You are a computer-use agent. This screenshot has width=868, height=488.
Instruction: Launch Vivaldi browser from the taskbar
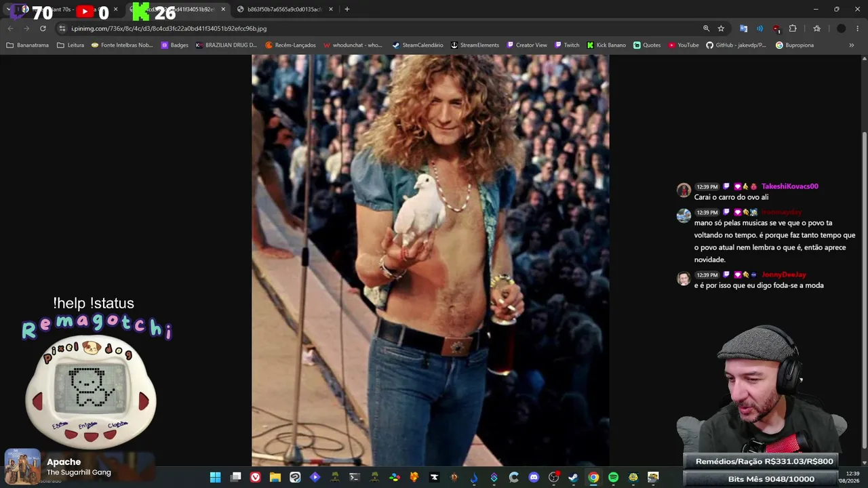tap(255, 477)
